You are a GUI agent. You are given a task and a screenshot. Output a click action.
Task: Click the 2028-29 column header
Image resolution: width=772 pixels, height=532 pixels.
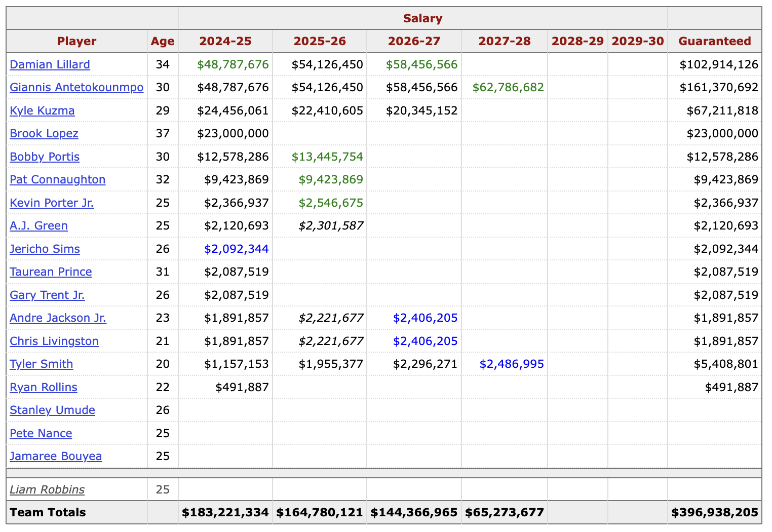point(577,41)
